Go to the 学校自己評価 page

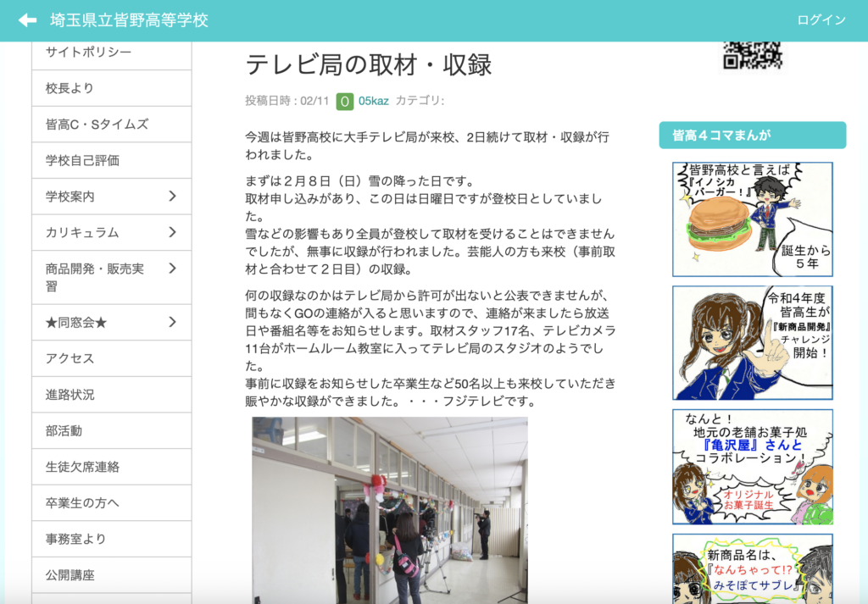point(82,160)
